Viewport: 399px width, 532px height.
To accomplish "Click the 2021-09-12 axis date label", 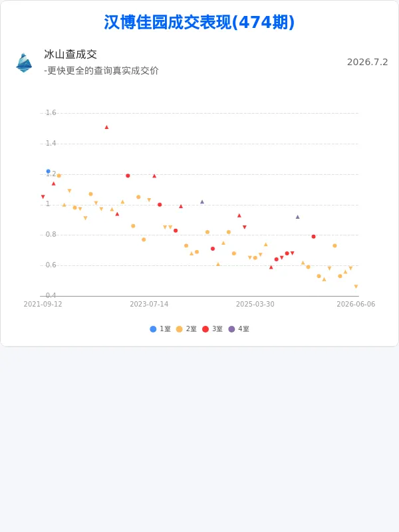I will 43,304.
